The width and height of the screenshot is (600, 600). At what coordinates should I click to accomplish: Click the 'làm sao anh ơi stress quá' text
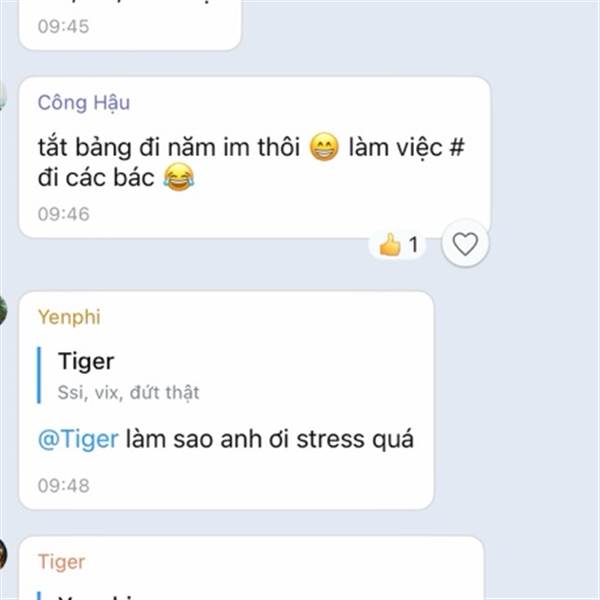270,439
